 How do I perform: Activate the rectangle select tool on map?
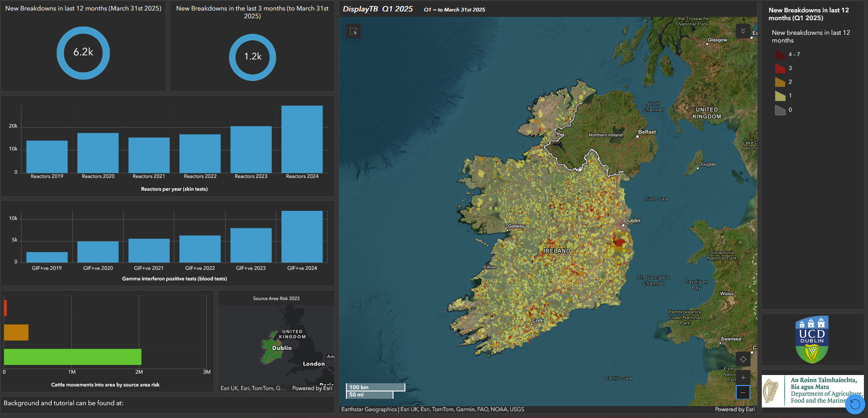pos(353,32)
